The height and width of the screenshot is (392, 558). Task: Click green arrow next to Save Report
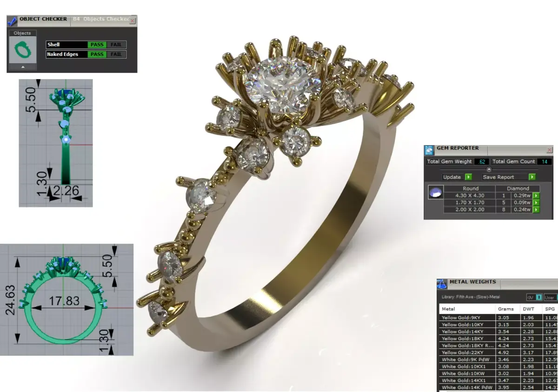(x=532, y=177)
